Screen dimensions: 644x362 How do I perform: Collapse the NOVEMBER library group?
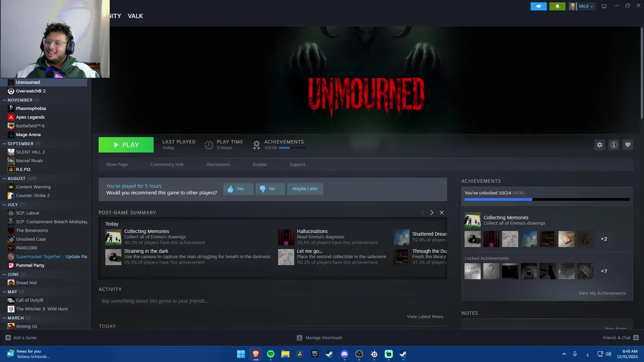[5, 100]
